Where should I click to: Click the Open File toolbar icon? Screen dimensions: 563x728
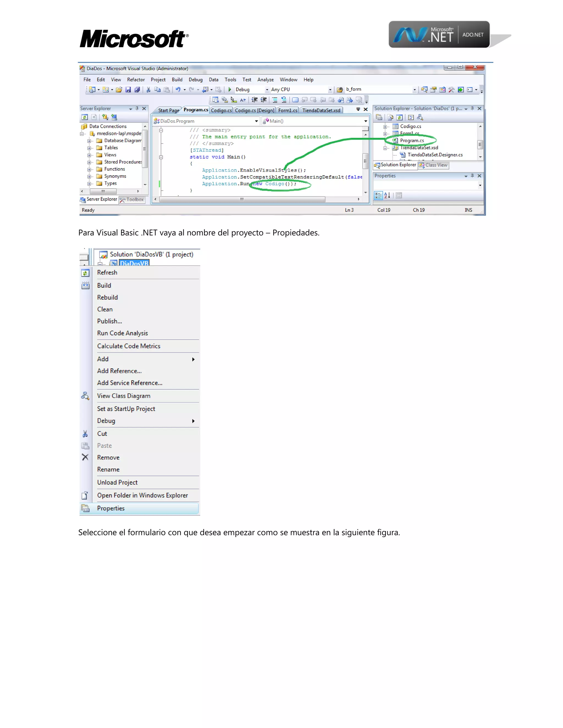[x=119, y=90]
